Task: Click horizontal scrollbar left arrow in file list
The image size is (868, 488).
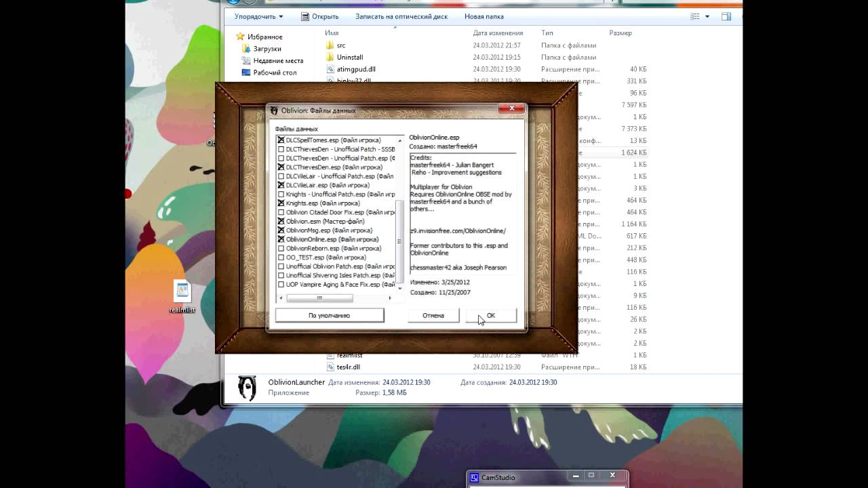Action: (279, 298)
